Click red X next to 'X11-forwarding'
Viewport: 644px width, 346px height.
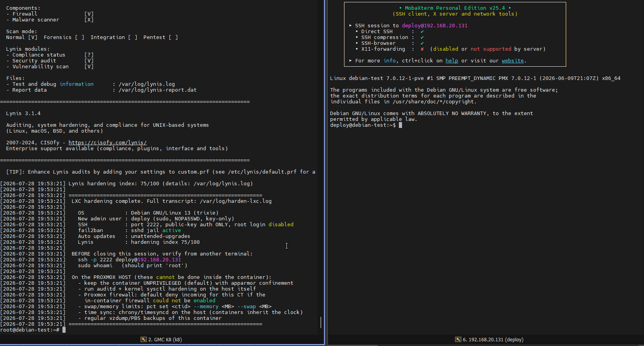coord(422,49)
